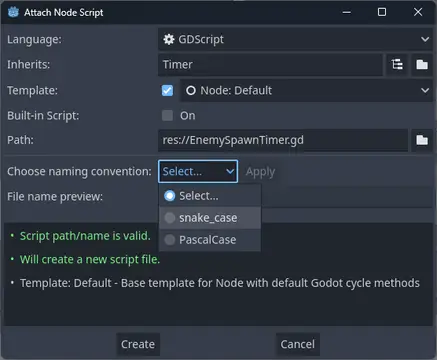Open the class tree browser next to Inherits
Image resolution: width=437 pixels, height=360 pixels.
point(397,64)
